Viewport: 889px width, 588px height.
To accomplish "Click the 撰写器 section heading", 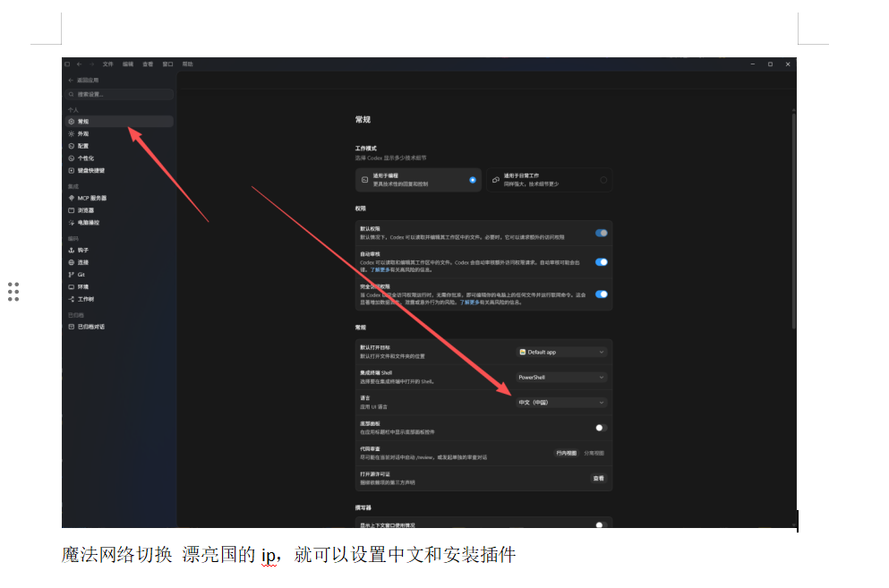I will (363, 507).
